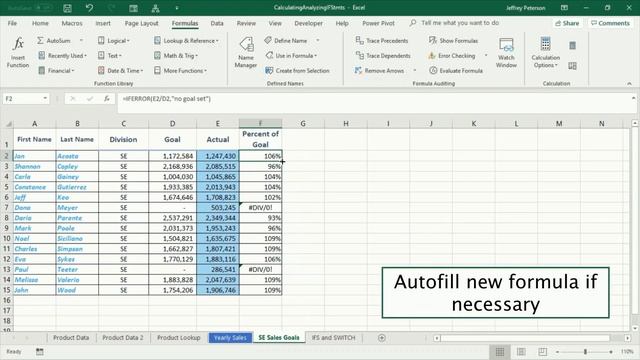This screenshot has width=640, height=360.
Task: Open the Product Data sheet tab
Action: tap(71, 338)
